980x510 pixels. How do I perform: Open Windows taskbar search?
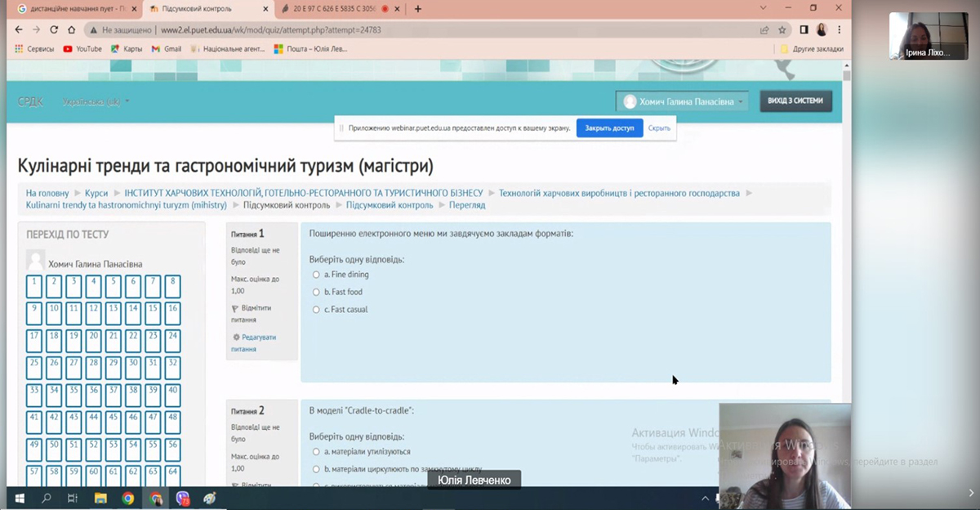click(x=46, y=497)
